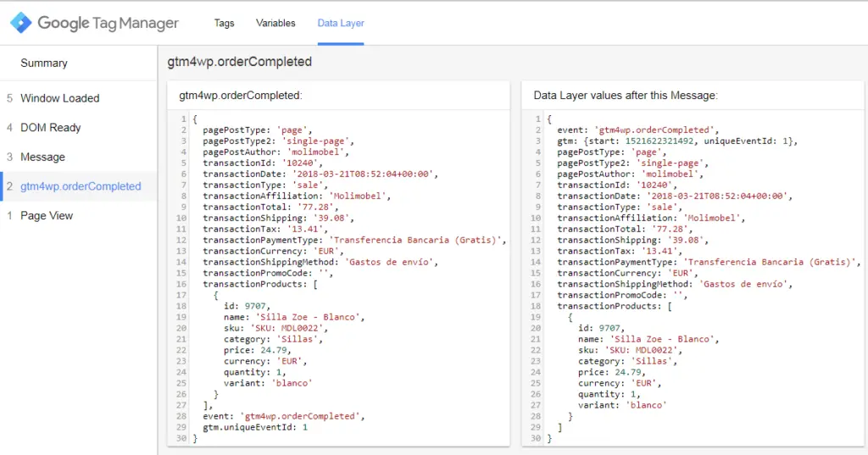Viewport: 868px width, 455px height.
Task: Select the Data Layer tab
Action: [x=341, y=23]
